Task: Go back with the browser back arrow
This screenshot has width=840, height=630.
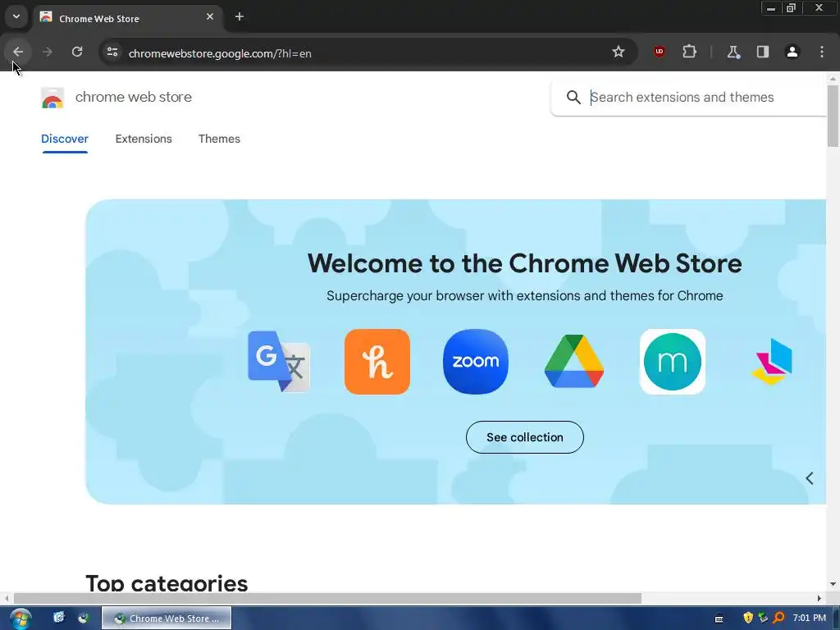Action: [18, 52]
